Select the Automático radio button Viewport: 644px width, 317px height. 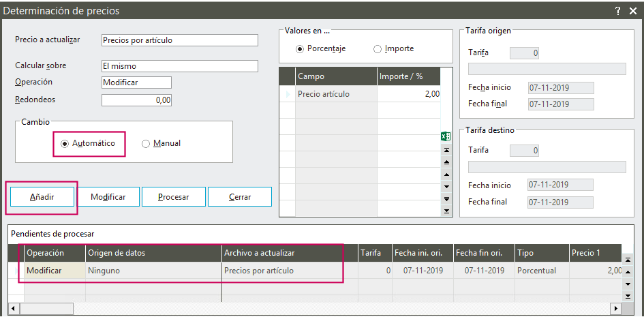pyautogui.click(x=65, y=144)
